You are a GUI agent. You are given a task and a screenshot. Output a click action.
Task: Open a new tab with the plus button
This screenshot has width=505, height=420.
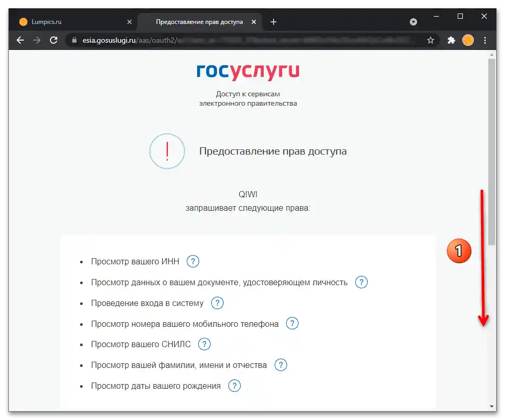(x=274, y=22)
